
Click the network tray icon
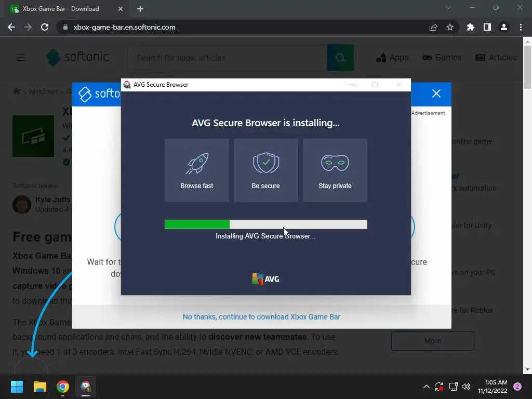click(453, 387)
